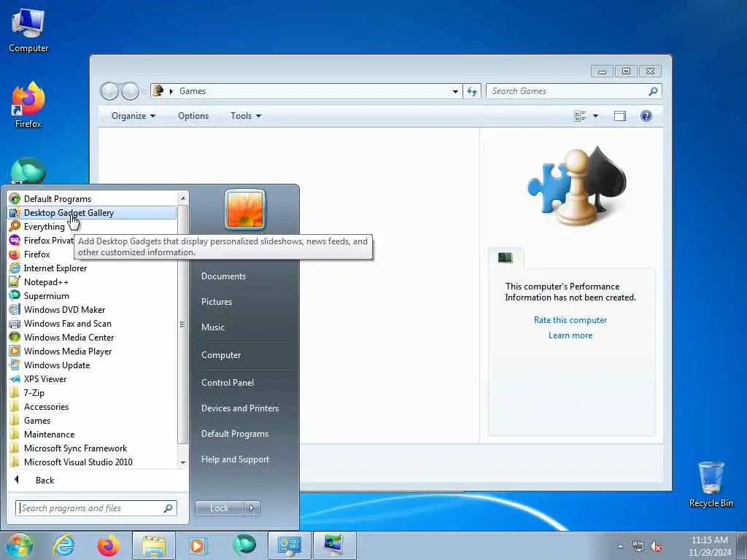747x560 pixels.
Task: Open Windows Explorer taskbar button
Action: click(153, 545)
